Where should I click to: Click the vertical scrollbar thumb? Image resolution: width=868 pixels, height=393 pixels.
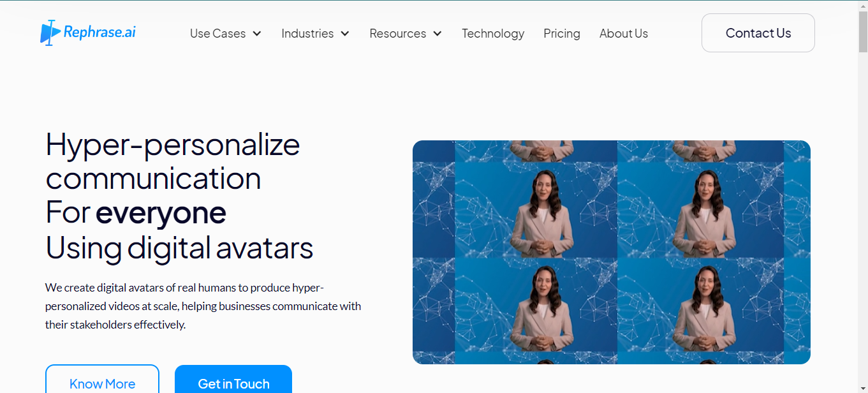pos(863,32)
